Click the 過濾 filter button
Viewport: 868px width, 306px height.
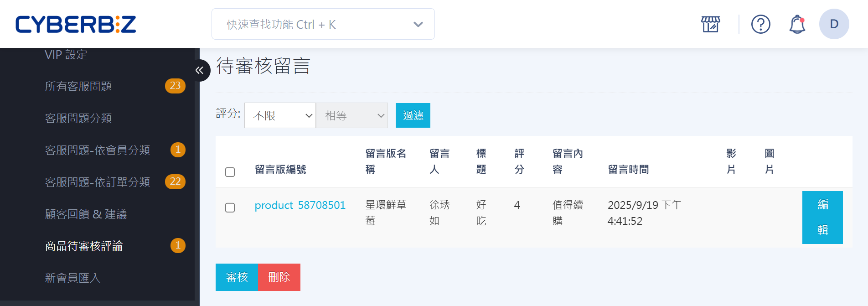[413, 115]
